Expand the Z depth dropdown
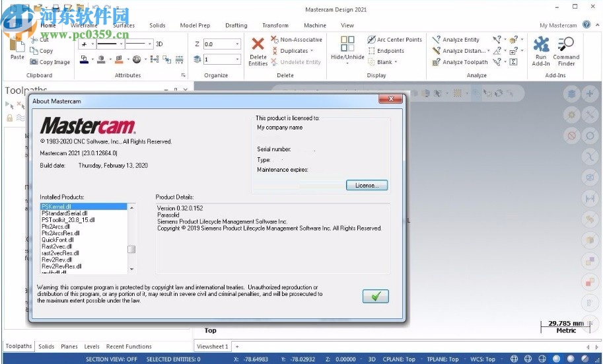603x364 pixels. pos(237,44)
